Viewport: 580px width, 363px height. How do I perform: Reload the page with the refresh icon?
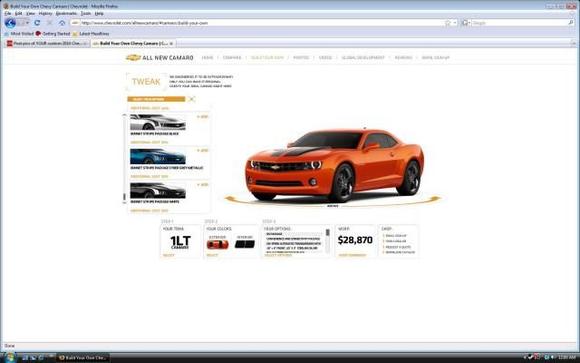tap(37, 23)
